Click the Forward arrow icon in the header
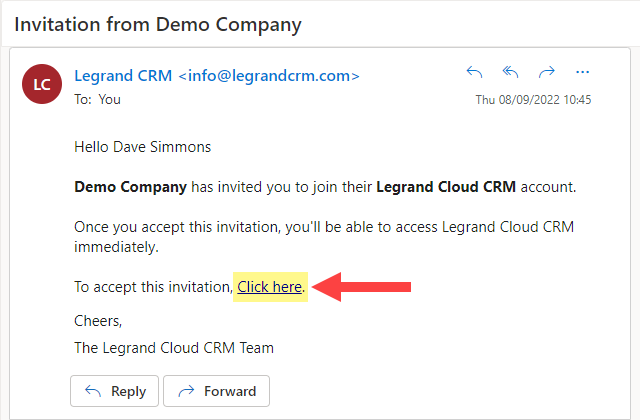This screenshot has width=640, height=420. click(x=547, y=72)
